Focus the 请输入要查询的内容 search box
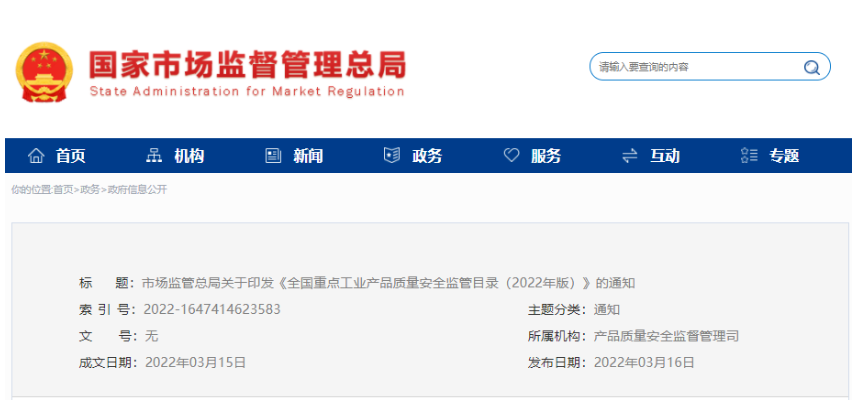 pos(695,67)
